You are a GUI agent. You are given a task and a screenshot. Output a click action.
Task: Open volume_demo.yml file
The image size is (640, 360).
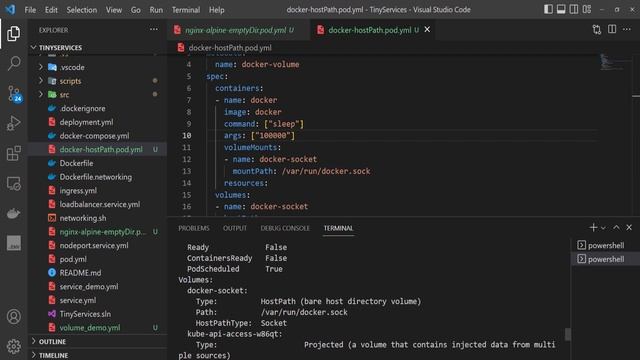(98, 328)
